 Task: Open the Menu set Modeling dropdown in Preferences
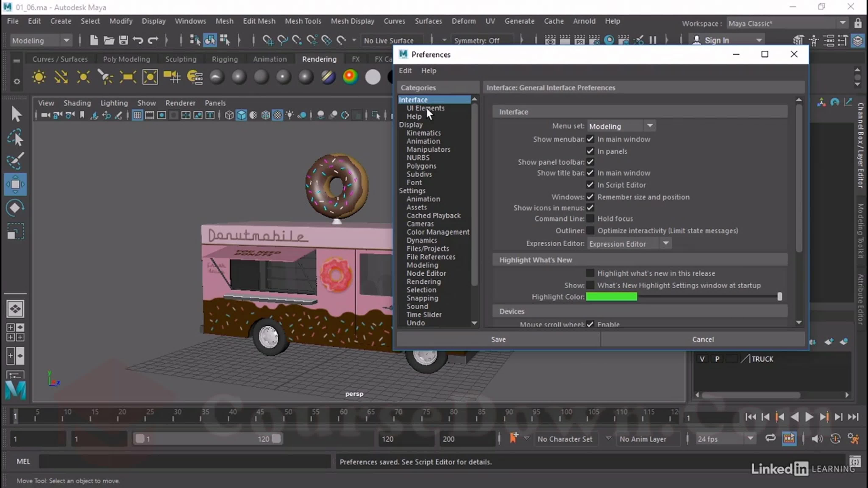pyautogui.click(x=621, y=126)
